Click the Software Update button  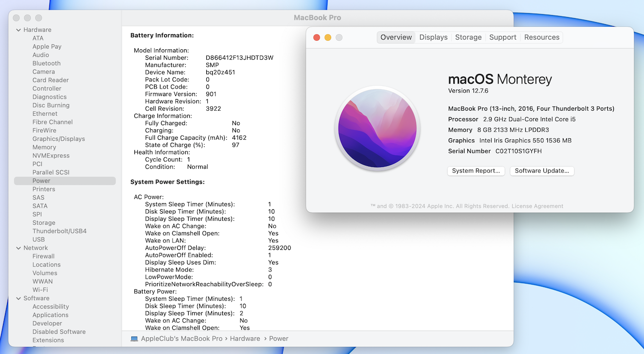click(542, 171)
